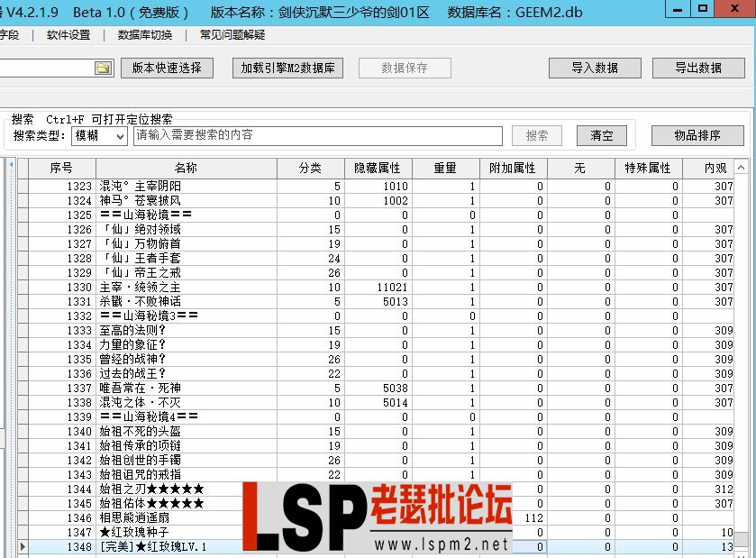The image size is (756, 558).
Task: Click the 物品排序 button
Action: 697,135
